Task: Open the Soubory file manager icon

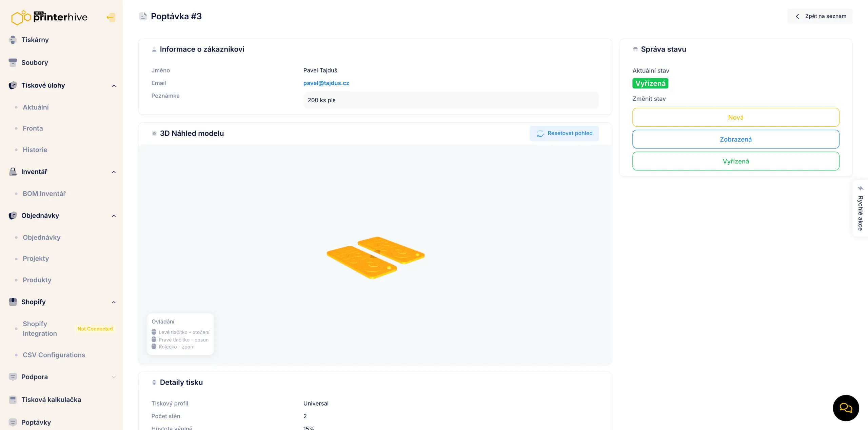Action: (x=13, y=62)
